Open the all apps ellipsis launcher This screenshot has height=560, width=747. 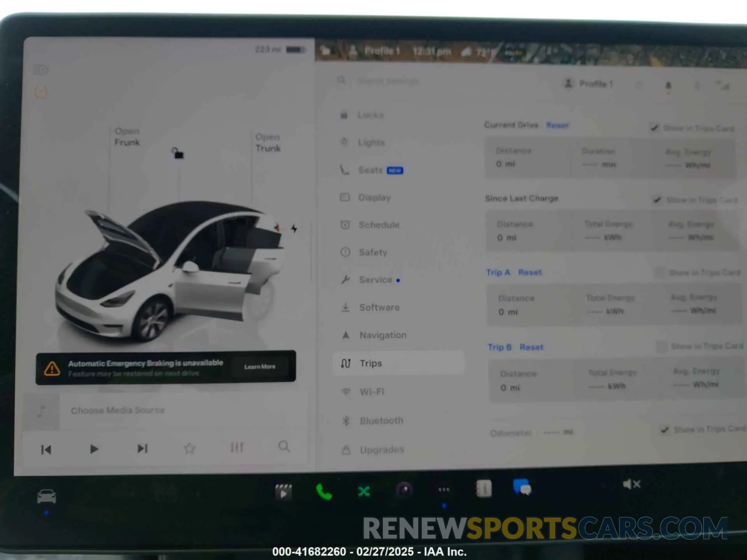click(x=444, y=490)
